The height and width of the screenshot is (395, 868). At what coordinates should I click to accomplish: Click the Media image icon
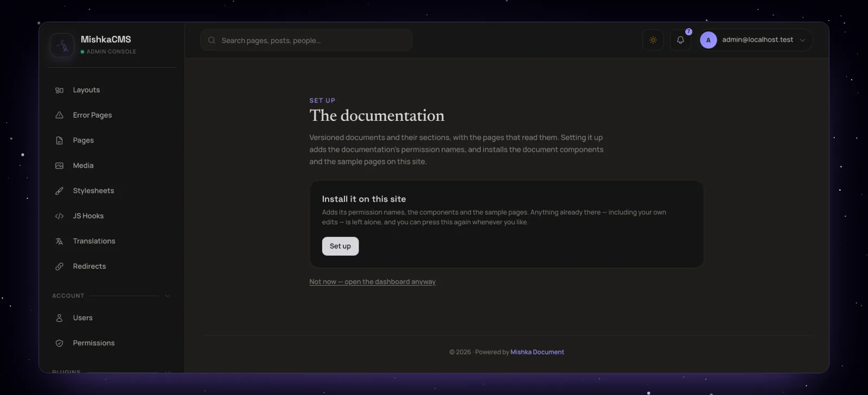pyautogui.click(x=60, y=166)
